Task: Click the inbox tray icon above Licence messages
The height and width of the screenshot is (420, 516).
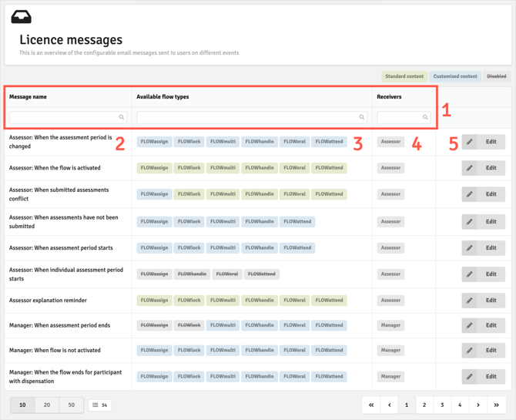Action: click(x=21, y=17)
